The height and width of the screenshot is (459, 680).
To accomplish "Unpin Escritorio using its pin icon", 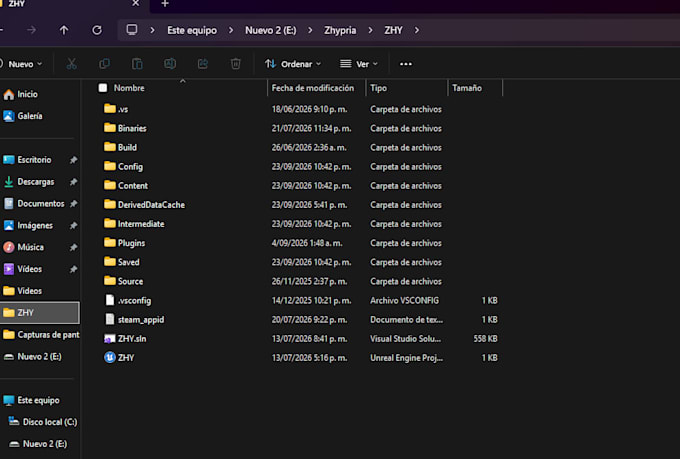I will [x=74, y=160].
